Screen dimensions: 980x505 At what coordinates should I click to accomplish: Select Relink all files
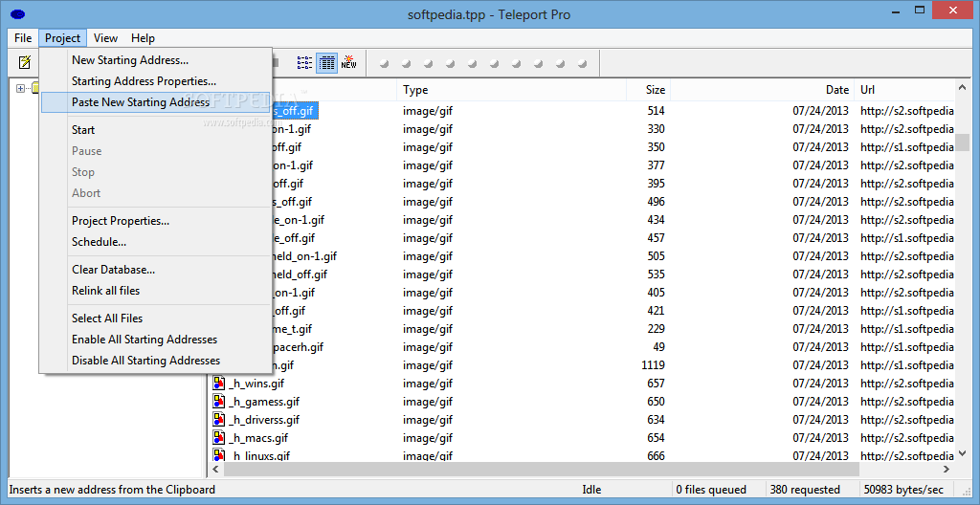pos(156,291)
